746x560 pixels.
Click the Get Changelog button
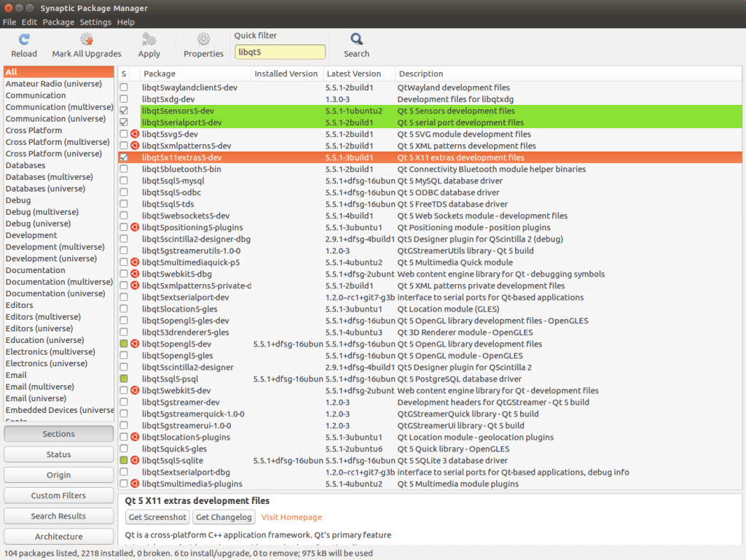224,517
